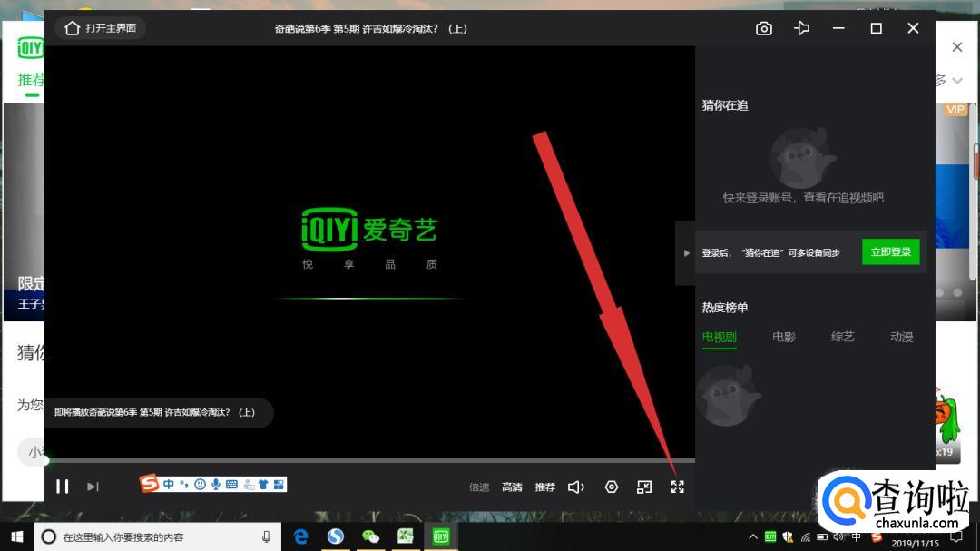Open the system volume tray icon

(x=838, y=536)
